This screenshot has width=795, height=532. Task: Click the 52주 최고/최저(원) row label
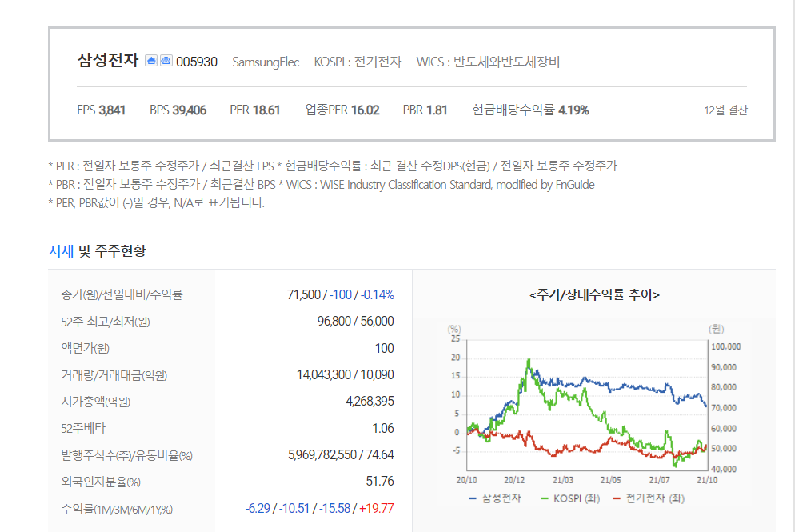106,322
